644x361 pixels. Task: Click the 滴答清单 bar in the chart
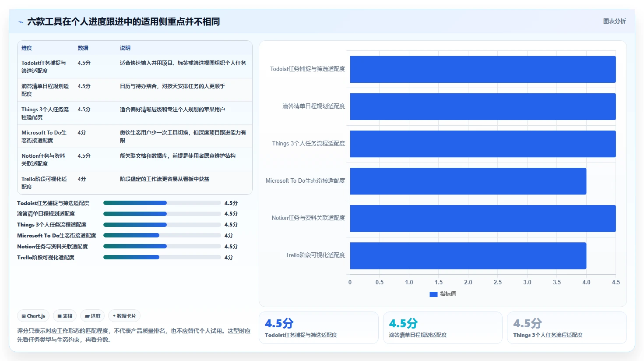click(483, 106)
